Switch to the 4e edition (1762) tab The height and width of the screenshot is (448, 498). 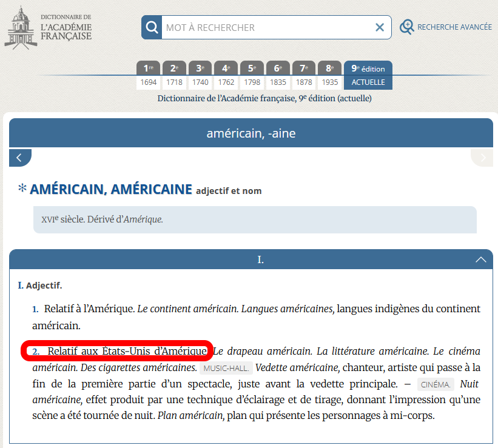(226, 75)
